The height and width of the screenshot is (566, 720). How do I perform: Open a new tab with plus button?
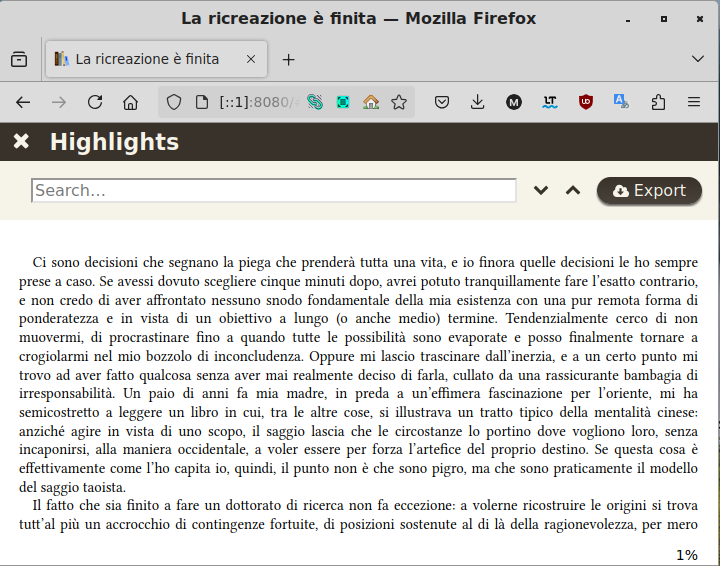click(x=288, y=60)
